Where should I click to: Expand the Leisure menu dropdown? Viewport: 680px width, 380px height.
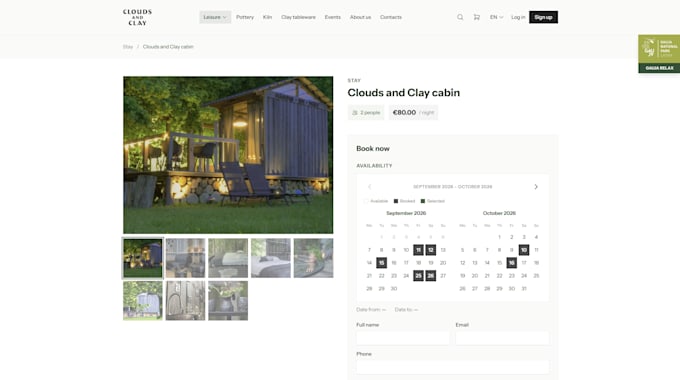(215, 17)
